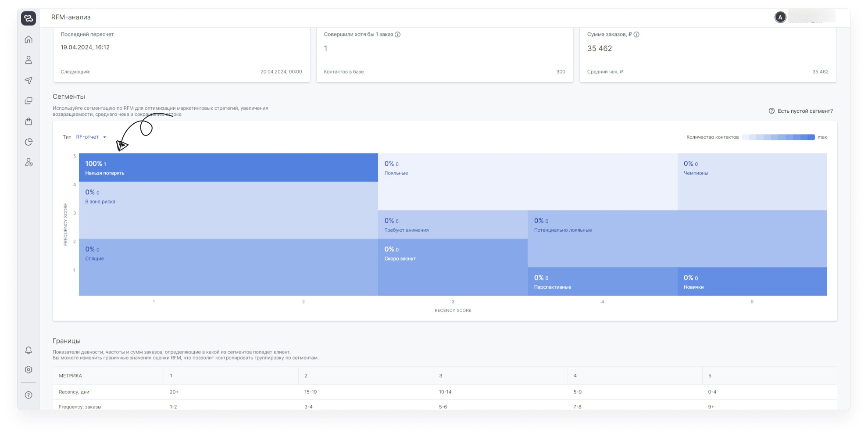
Task: Click the 'Frequency, заказы' row label
Action: pos(80,407)
